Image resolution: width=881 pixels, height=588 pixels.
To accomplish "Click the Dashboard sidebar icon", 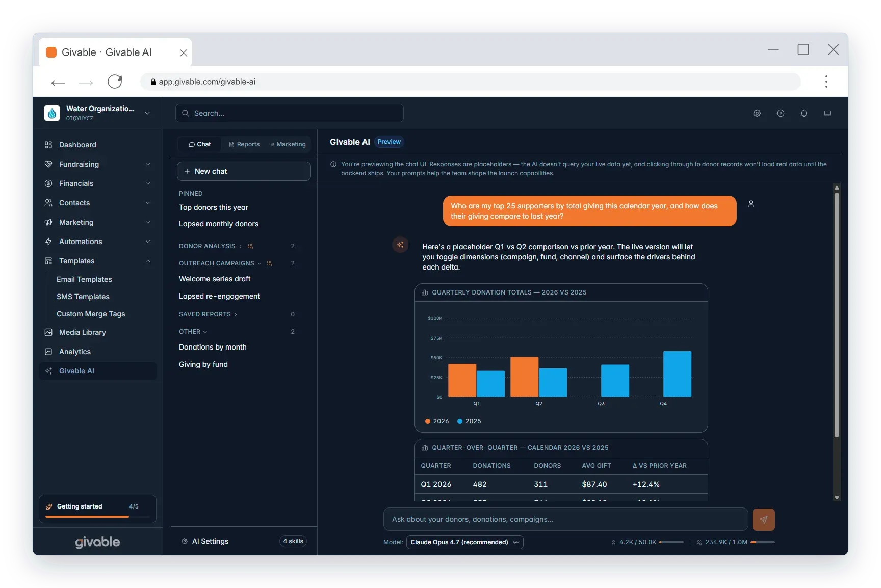I will coord(48,145).
